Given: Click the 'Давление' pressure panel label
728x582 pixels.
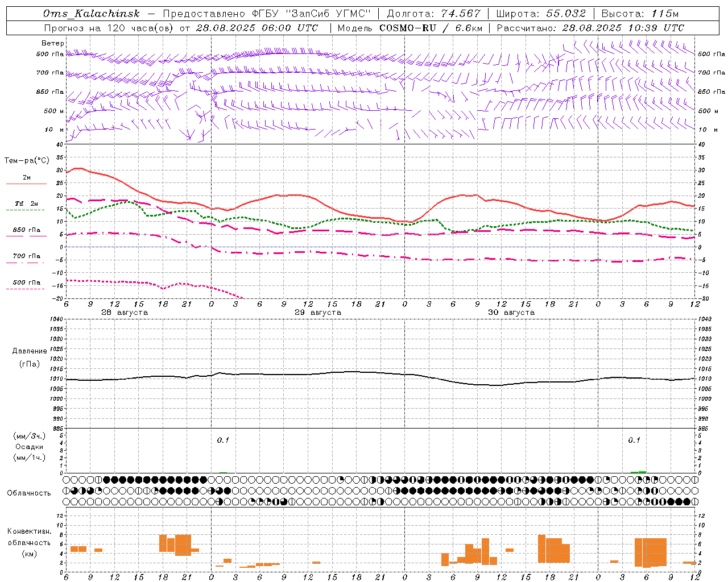Looking at the screenshot, I should (x=30, y=351).
